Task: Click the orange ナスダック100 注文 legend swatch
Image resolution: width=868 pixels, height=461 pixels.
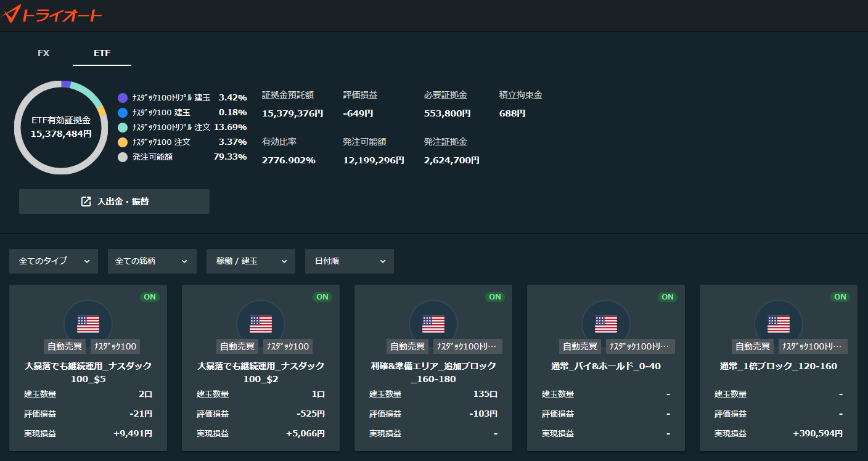Action: [x=123, y=142]
